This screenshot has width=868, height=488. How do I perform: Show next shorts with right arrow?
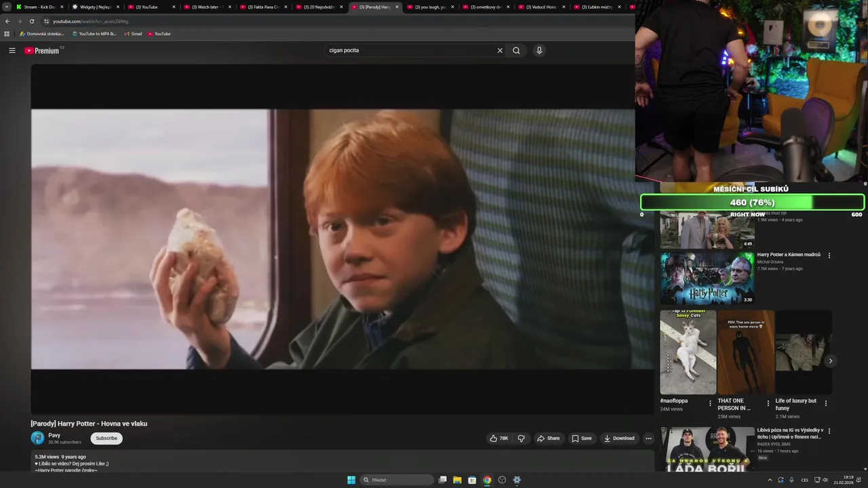[x=830, y=361]
